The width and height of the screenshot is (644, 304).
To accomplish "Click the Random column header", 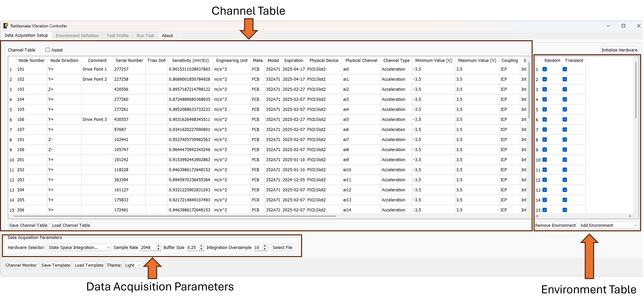I will pos(552,60).
